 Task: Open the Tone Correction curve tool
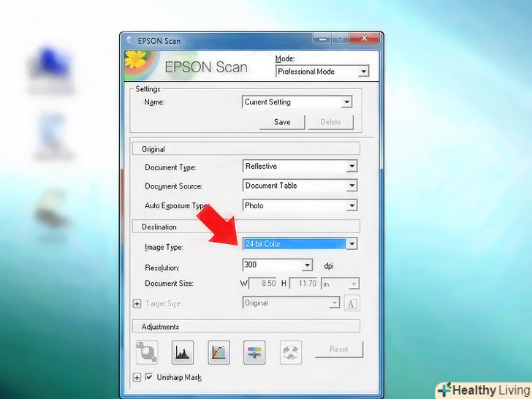point(218,352)
